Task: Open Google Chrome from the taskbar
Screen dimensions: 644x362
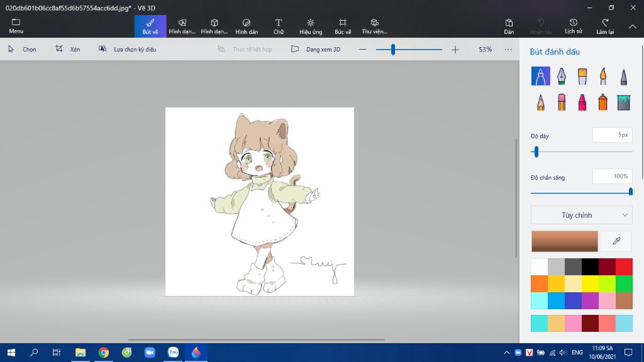Action: click(104, 353)
